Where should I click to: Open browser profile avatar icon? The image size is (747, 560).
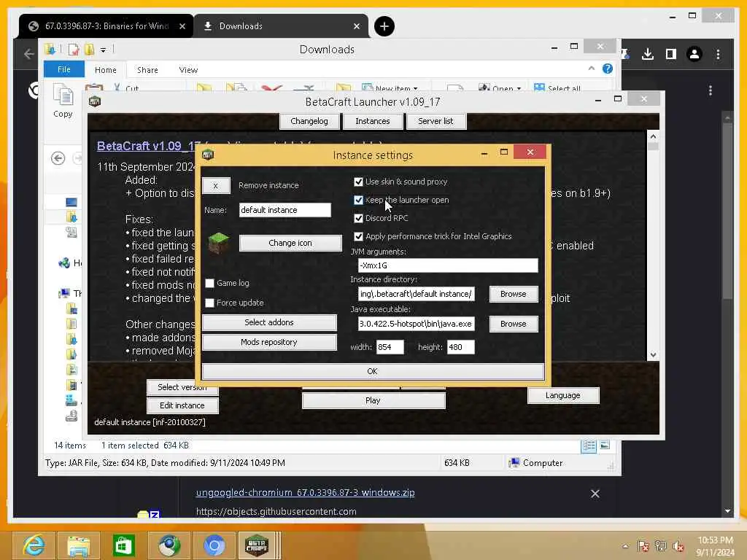[694, 54]
